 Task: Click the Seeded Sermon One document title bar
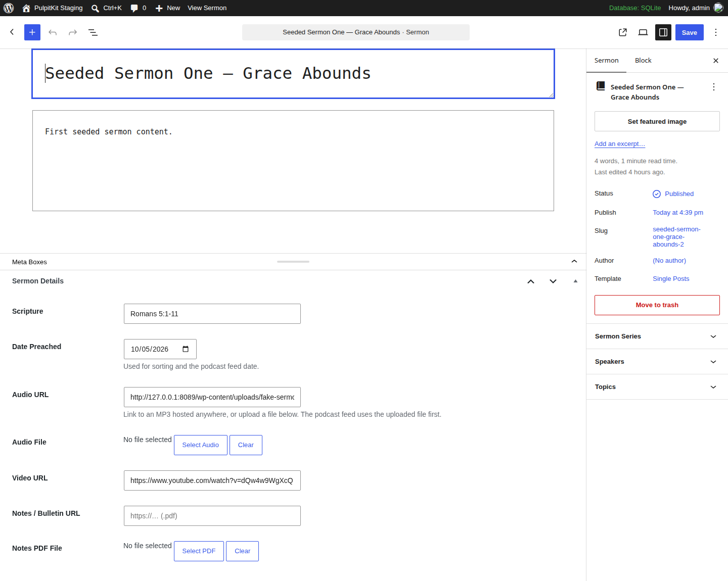356,32
